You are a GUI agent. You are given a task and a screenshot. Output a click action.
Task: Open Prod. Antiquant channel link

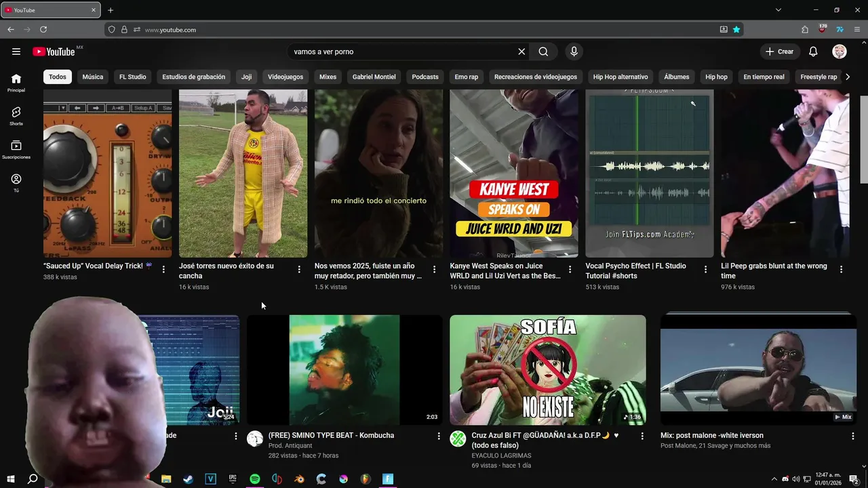[290, 446]
